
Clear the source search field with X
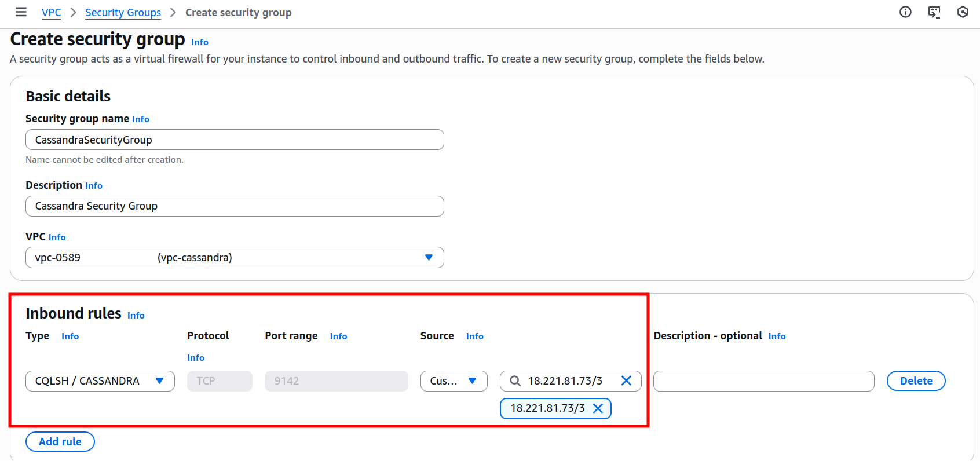(626, 380)
